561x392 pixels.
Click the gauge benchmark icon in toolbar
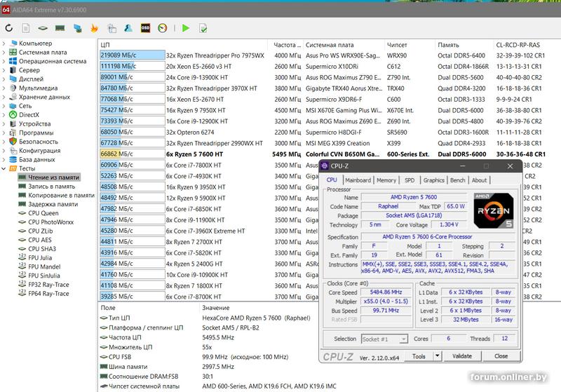[x=163, y=28]
